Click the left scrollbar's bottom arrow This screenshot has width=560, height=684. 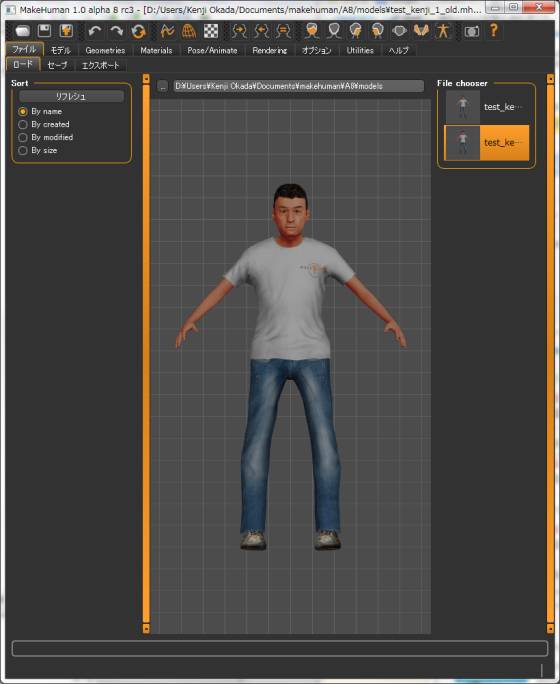coord(146,629)
